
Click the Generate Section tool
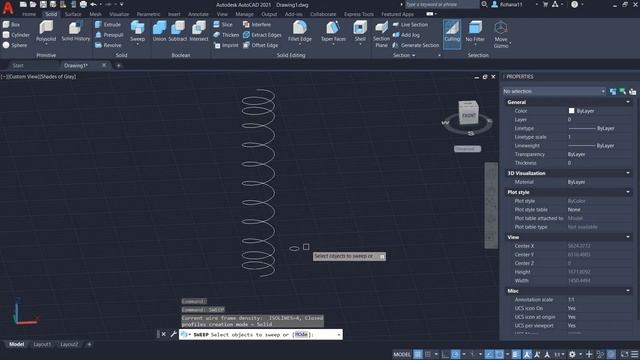tap(416, 45)
